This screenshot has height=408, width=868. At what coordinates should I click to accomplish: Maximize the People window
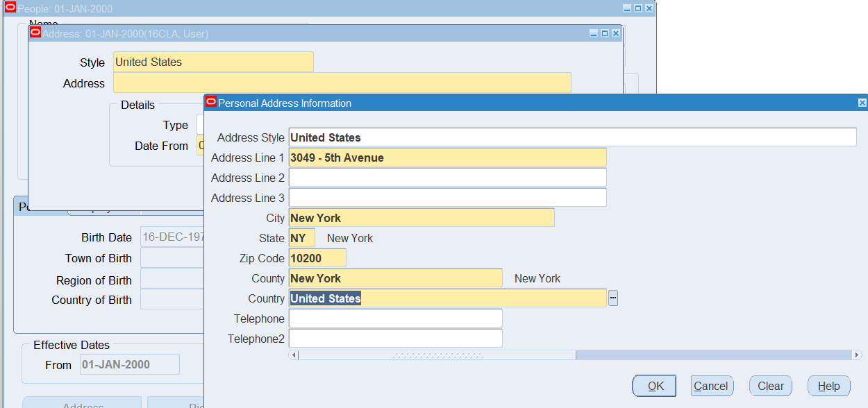(637, 8)
